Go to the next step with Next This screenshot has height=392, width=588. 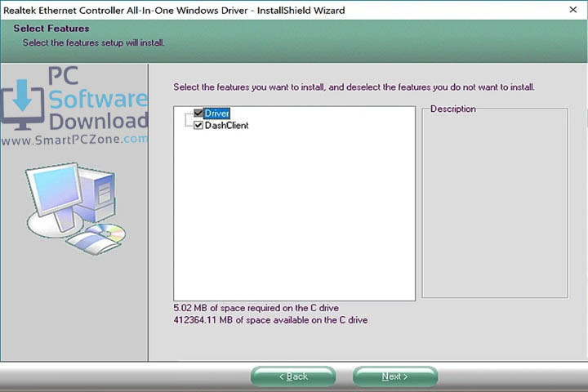(395, 376)
